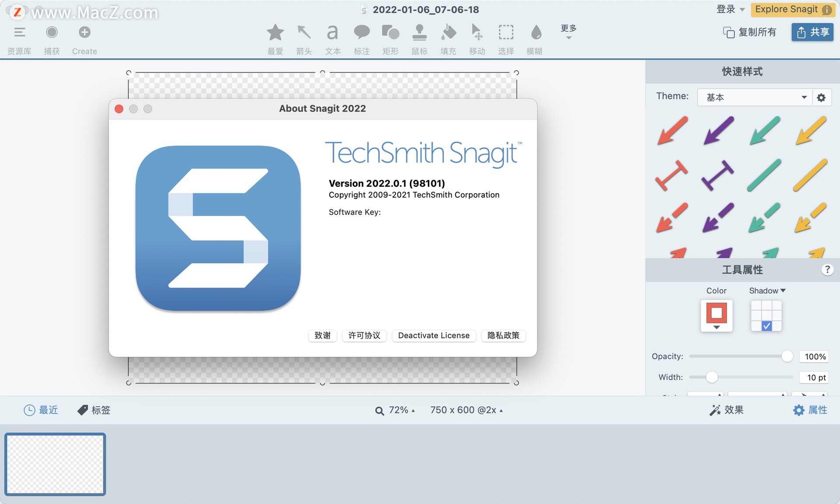Click the Explore Snagit button
This screenshot has height=504, width=840.
[x=793, y=9]
